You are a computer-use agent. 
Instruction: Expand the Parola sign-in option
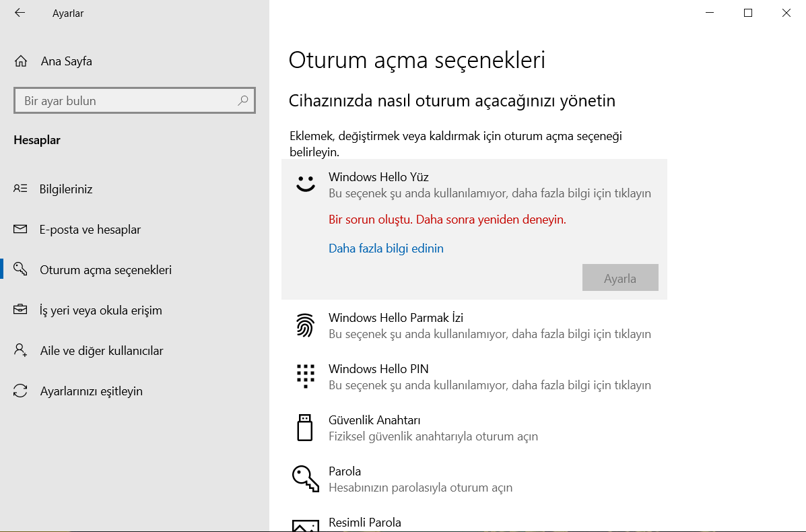[474, 479]
